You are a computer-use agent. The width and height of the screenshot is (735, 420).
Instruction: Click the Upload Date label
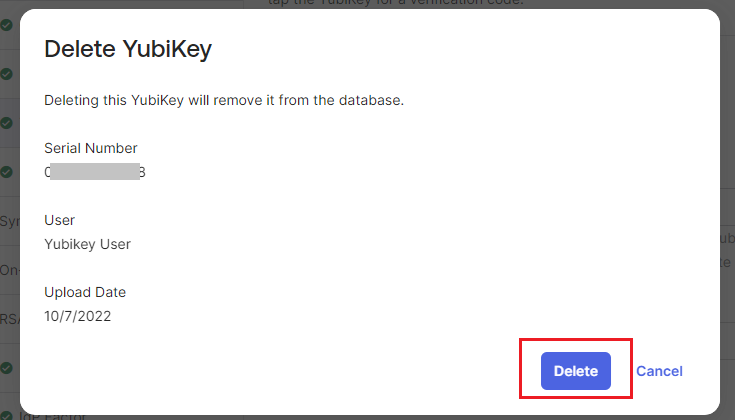coord(85,292)
